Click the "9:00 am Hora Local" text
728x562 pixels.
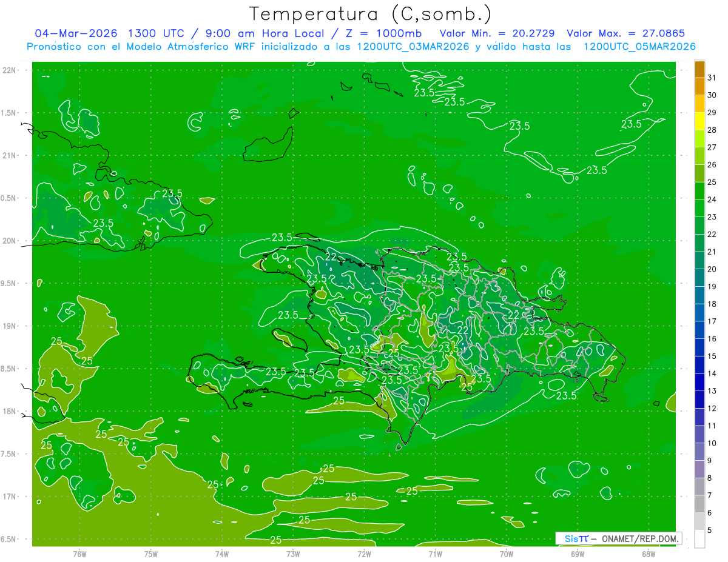pos(266,33)
